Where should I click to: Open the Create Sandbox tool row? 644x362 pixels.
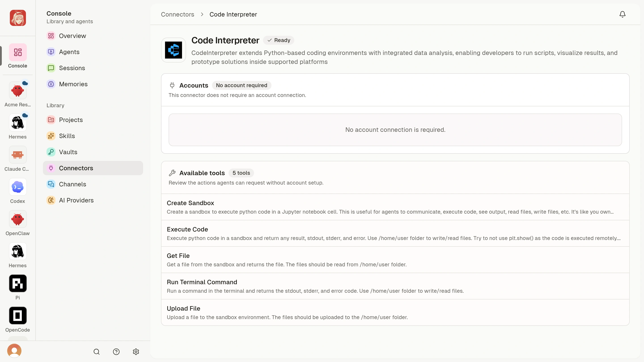click(x=395, y=207)
